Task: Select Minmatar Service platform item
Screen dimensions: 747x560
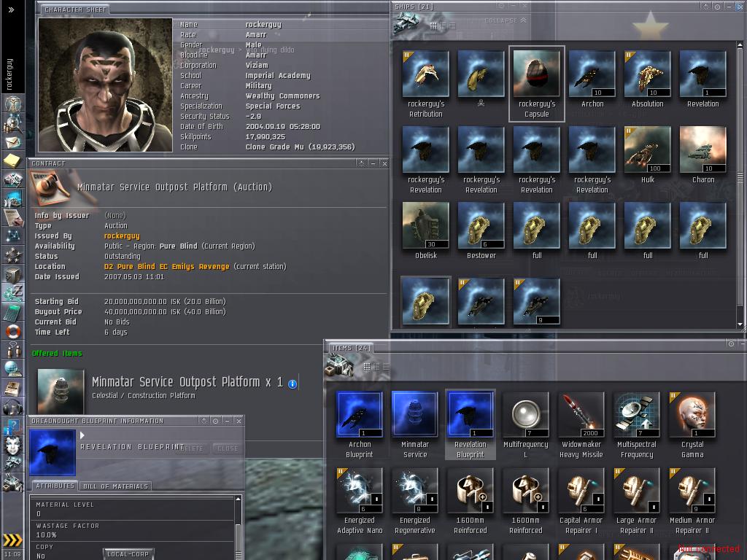Action: coord(415,425)
